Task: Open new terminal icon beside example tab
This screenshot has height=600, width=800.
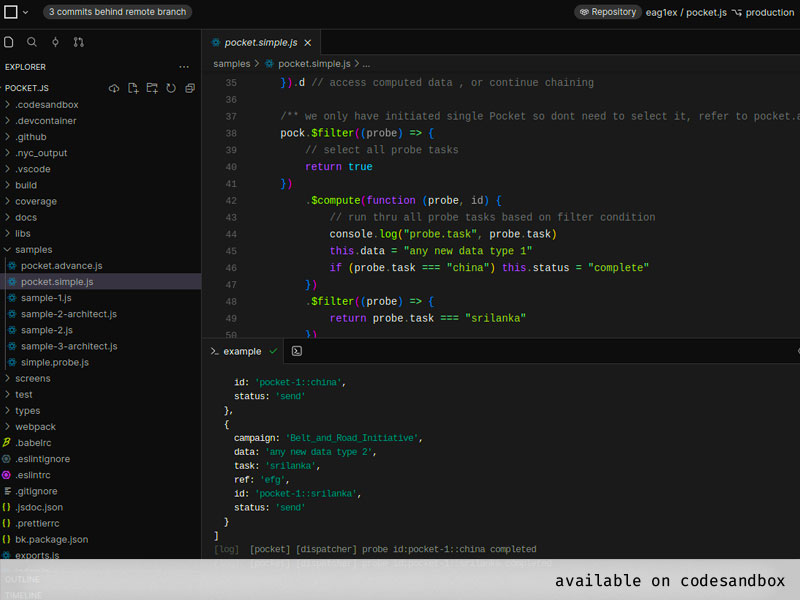Action: point(297,351)
